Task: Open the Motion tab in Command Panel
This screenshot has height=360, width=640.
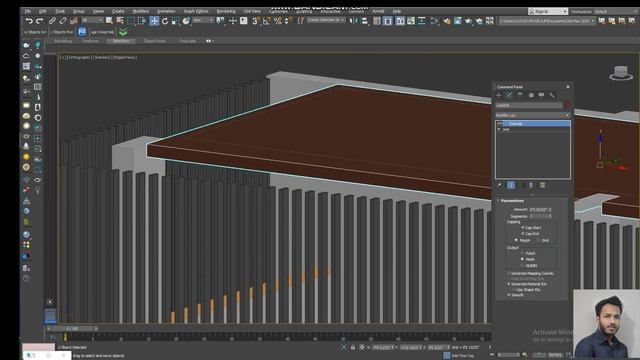Action: [x=531, y=95]
